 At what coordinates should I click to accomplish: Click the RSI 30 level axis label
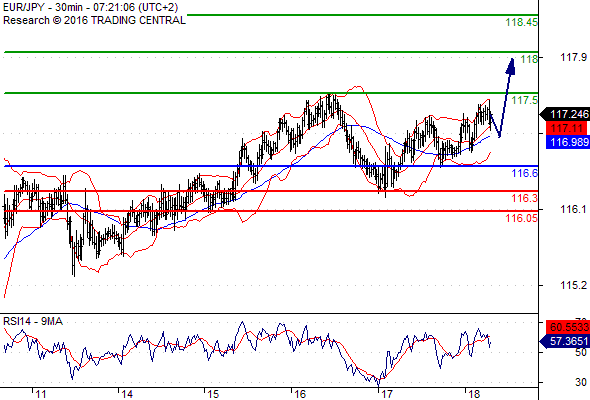click(581, 382)
